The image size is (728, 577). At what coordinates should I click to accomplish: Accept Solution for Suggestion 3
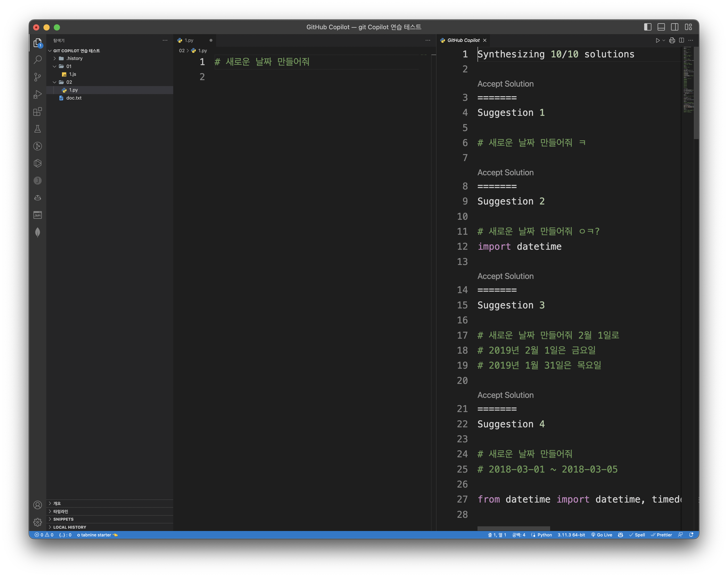tap(505, 276)
